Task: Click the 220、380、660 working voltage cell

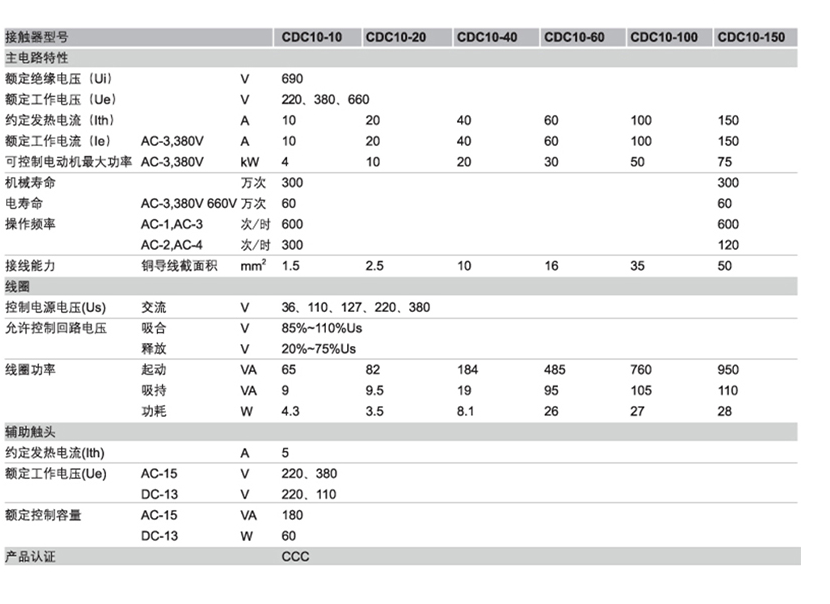Action: point(325,99)
